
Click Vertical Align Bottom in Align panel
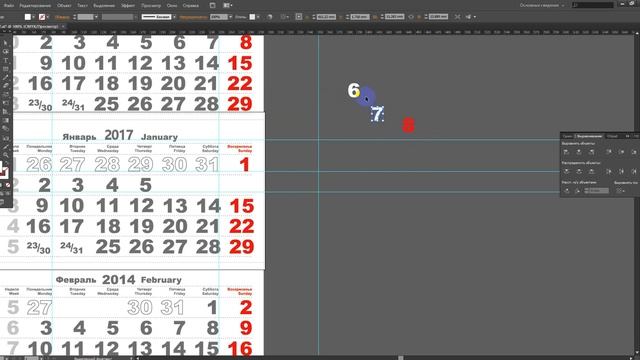[x=634, y=152]
